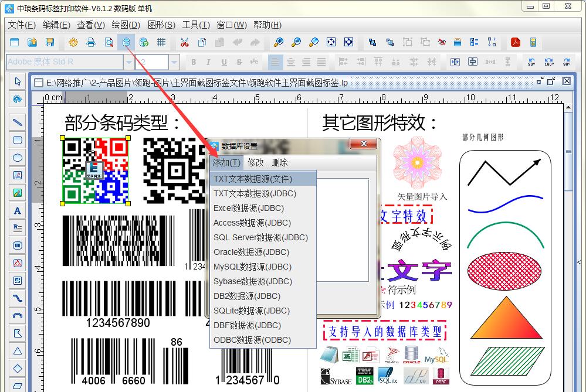Click rotate 180 degrees icon
This screenshot has width=586, height=392.
tap(549, 62)
